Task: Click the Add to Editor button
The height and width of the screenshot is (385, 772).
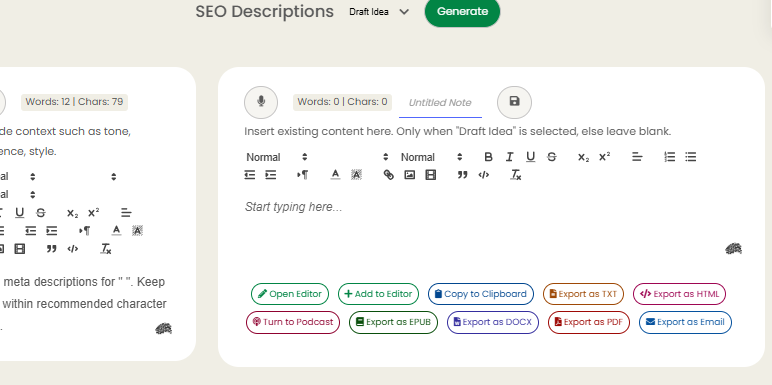Action: [378, 294]
